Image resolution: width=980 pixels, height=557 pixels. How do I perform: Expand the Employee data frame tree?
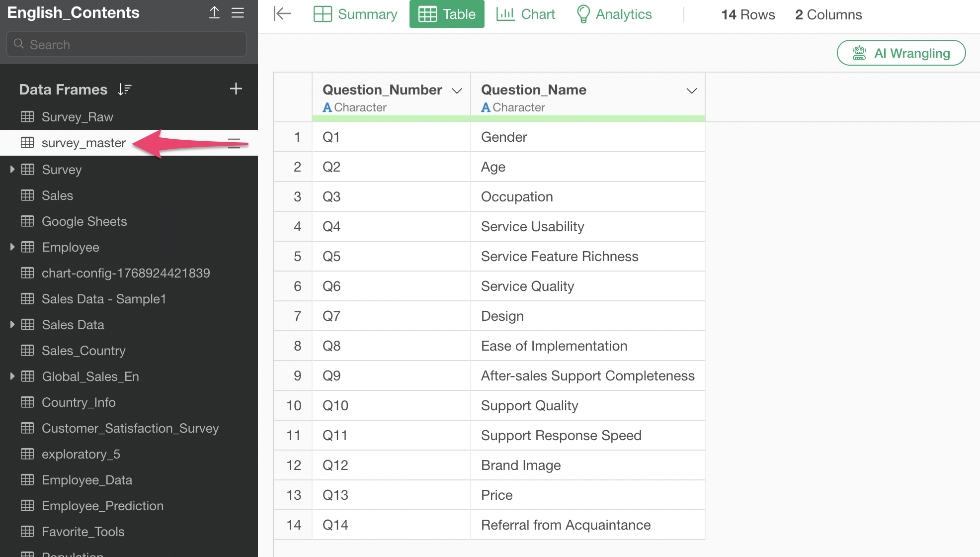pyautogui.click(x=12, y=247)
